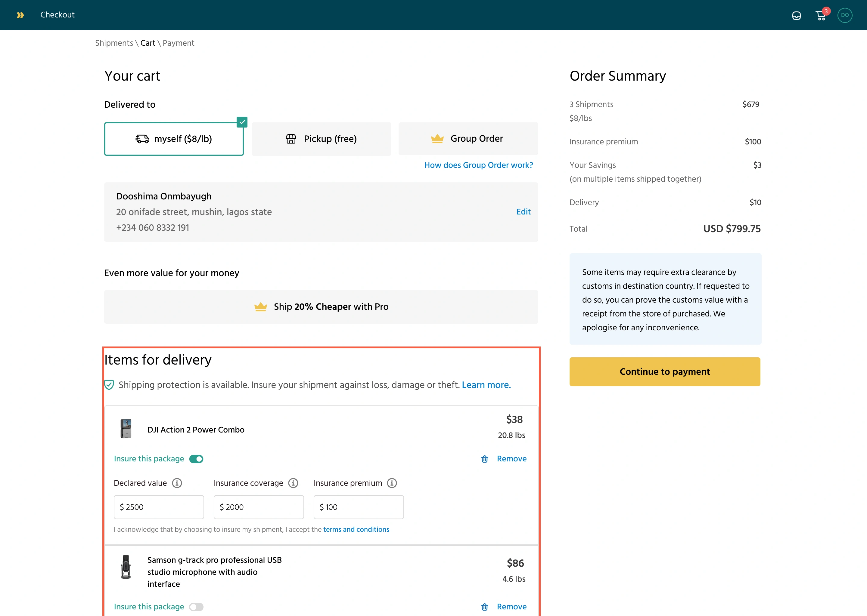Select myself ($8/lb) delivery option

[174, 139]
